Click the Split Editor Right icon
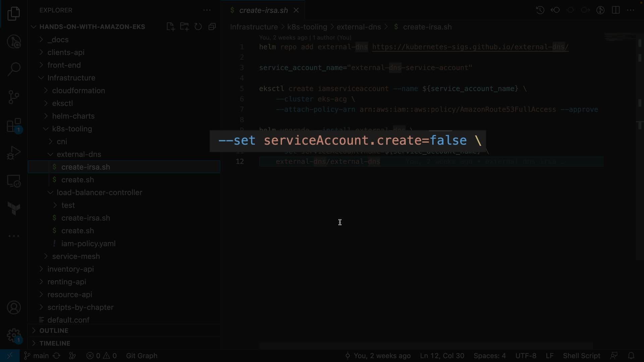The width and height of the screenshot is (644, 362). coord(616,10)
